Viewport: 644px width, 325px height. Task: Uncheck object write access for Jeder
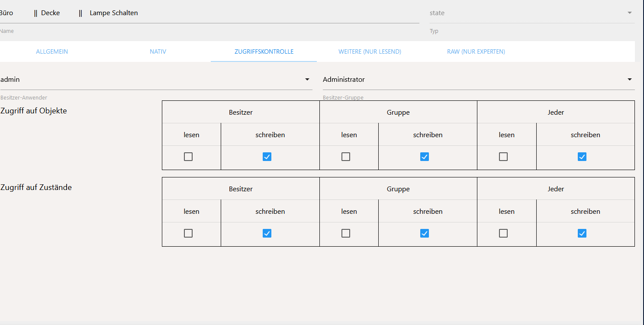[582, 157]
